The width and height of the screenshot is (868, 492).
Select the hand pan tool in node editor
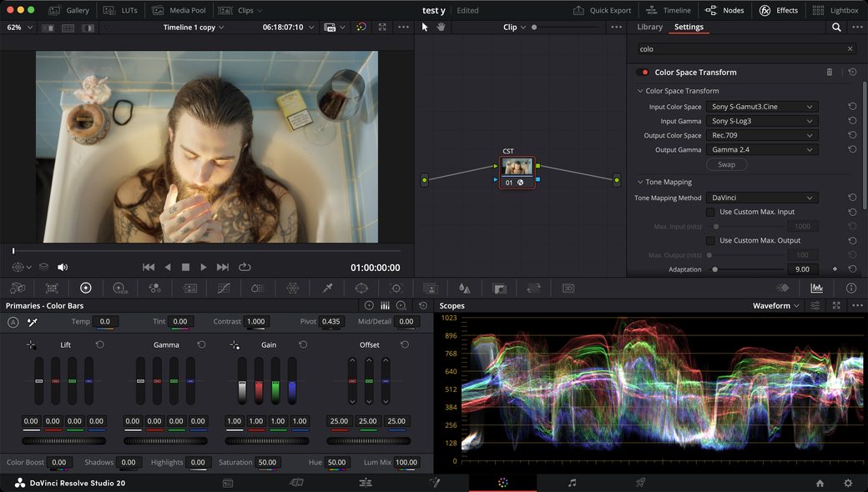pos(442,27)
